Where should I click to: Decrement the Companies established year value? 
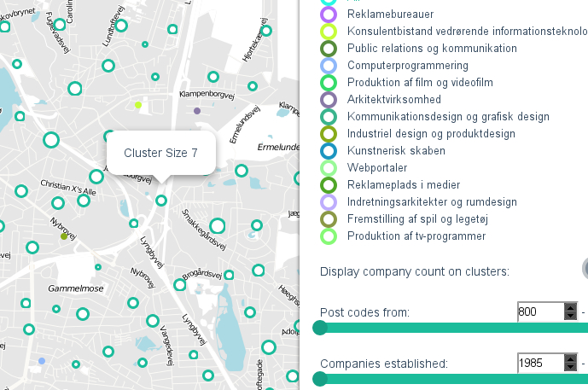(571, 368)
